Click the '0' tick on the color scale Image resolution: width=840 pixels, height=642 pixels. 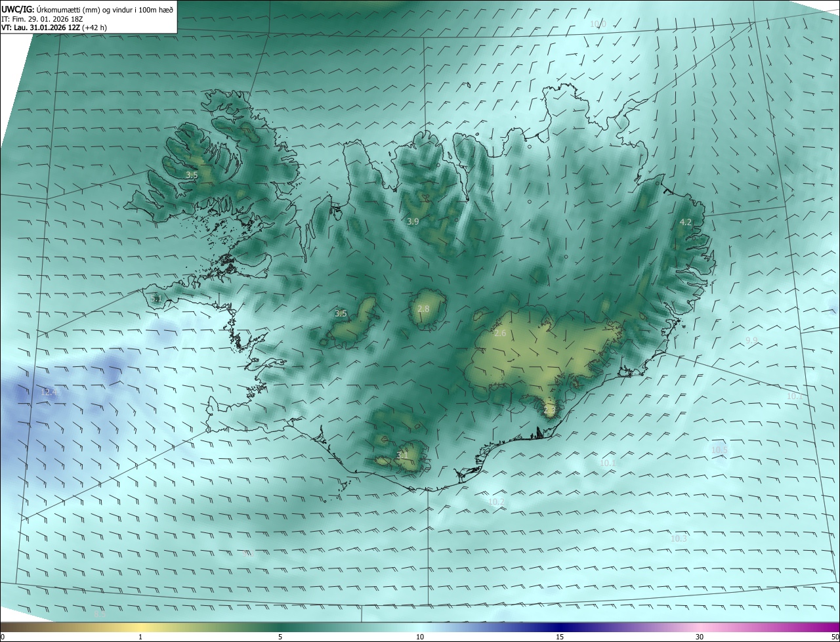coord(3,637)
